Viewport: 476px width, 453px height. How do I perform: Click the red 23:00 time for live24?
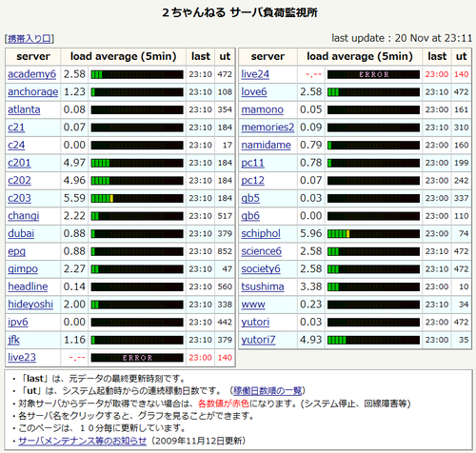[437, 74]
